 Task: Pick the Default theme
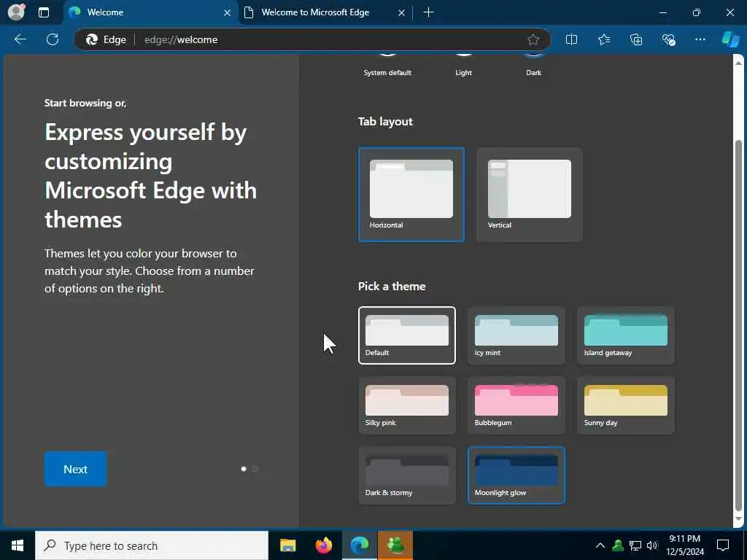tap(407, 335)
